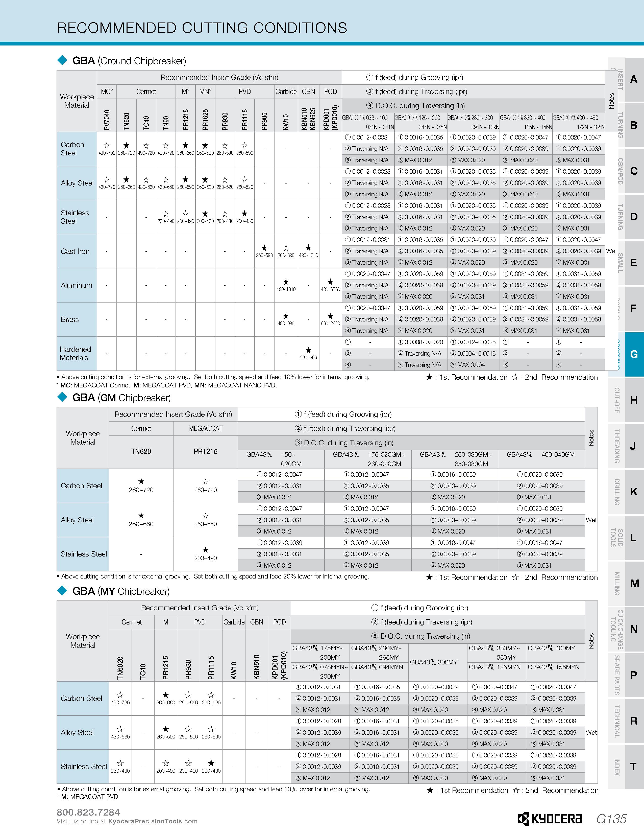The width and height of the screenshot is (644, 834).
Task: Open section D turning tab
Action: (626, 217)
